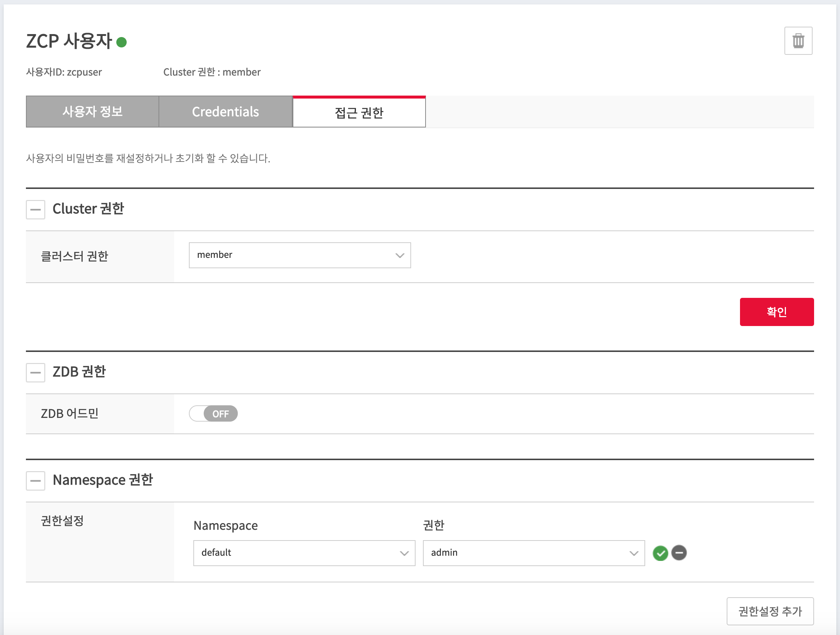Switch to the Credentials tab
This screenshot has height=635, width=840.
pyautogui.click(x=226, y=112)
